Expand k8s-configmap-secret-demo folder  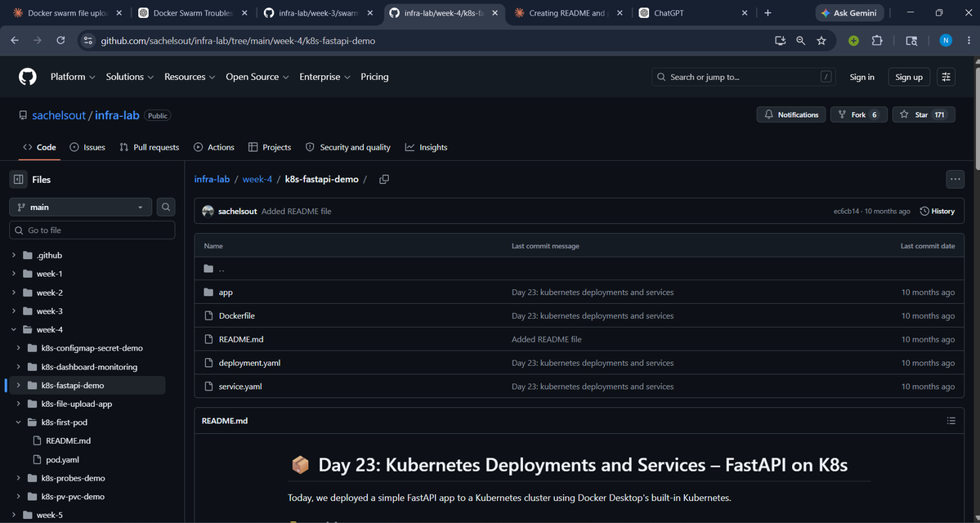pyautogui.click(x=19, y=348)
